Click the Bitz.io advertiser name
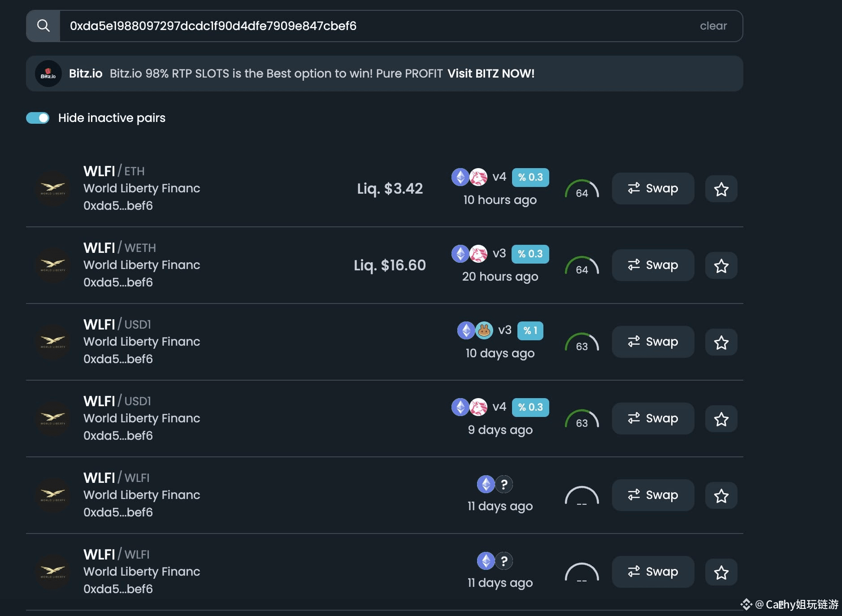Screen dimensions: 842x616 (x=86, y=74)
